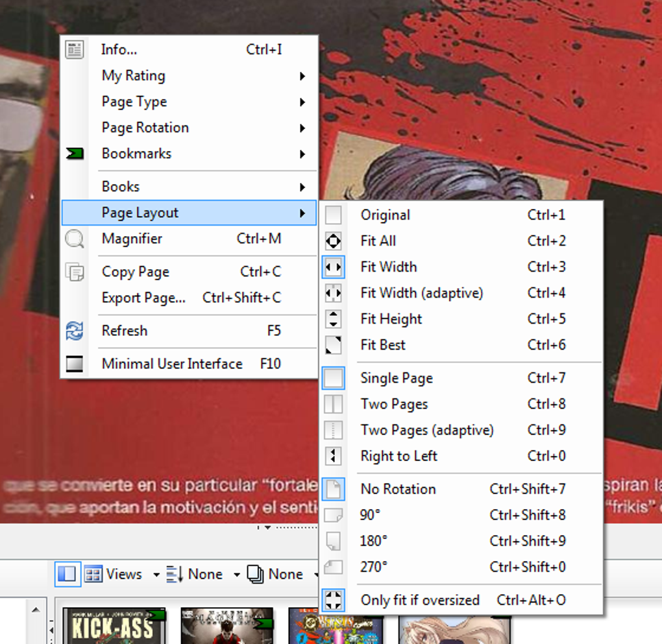Open Bookmarks with the green flag icon

point(189,154)
